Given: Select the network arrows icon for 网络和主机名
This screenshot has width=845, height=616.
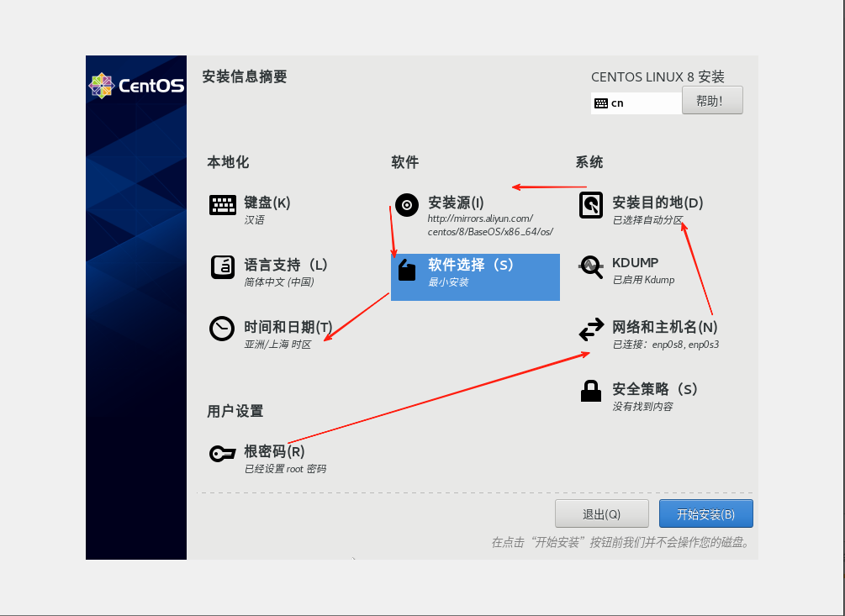Looking at the screenshot, I should pos(592,329).
